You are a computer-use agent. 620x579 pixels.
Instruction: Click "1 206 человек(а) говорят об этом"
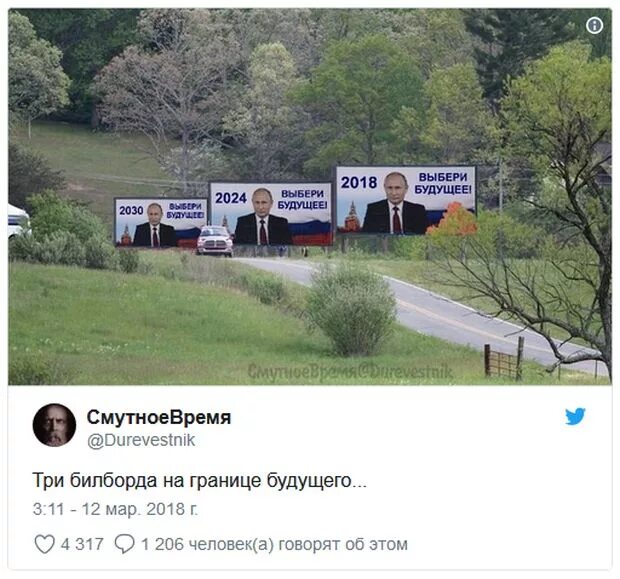tap(274, 544)
